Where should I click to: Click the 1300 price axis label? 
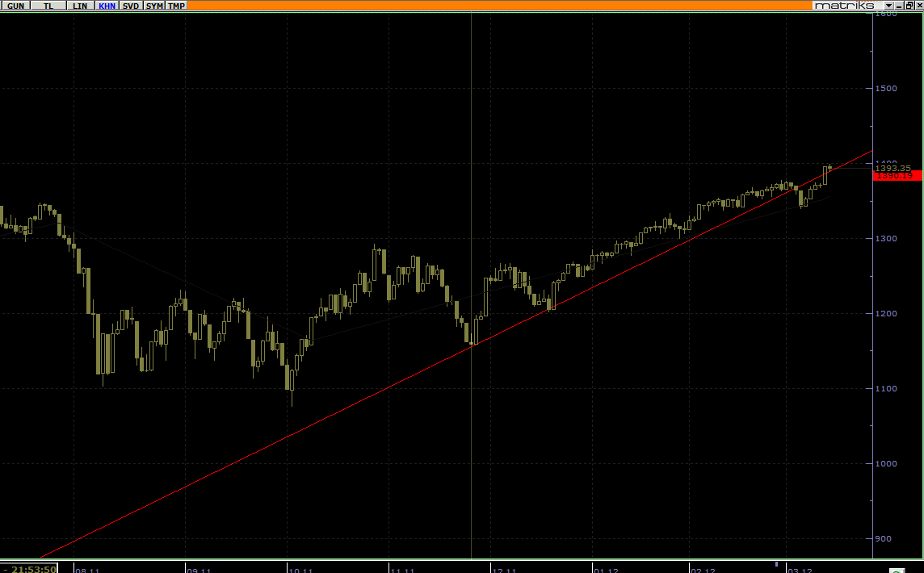(x=886, y=239)
